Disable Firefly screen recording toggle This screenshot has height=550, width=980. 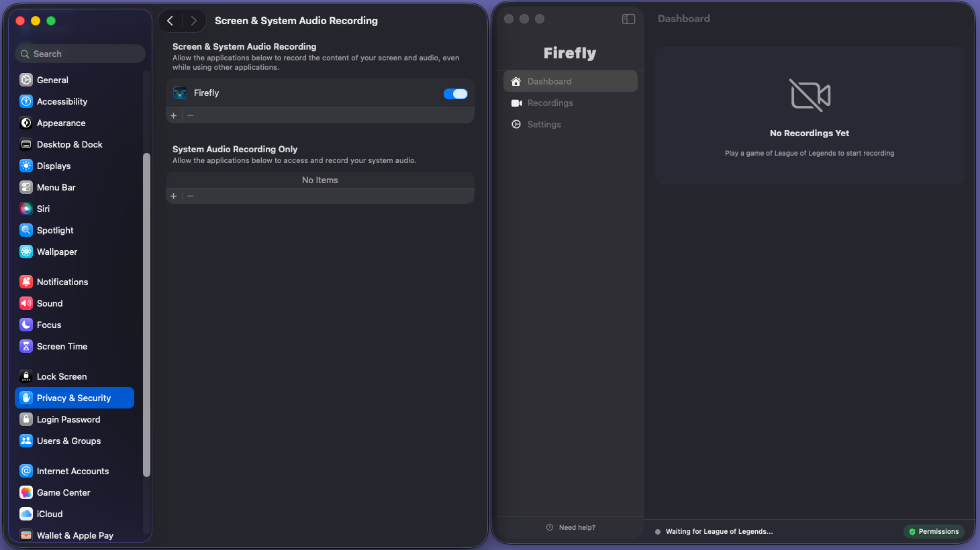pyautogui.click(x=456, y=94)
